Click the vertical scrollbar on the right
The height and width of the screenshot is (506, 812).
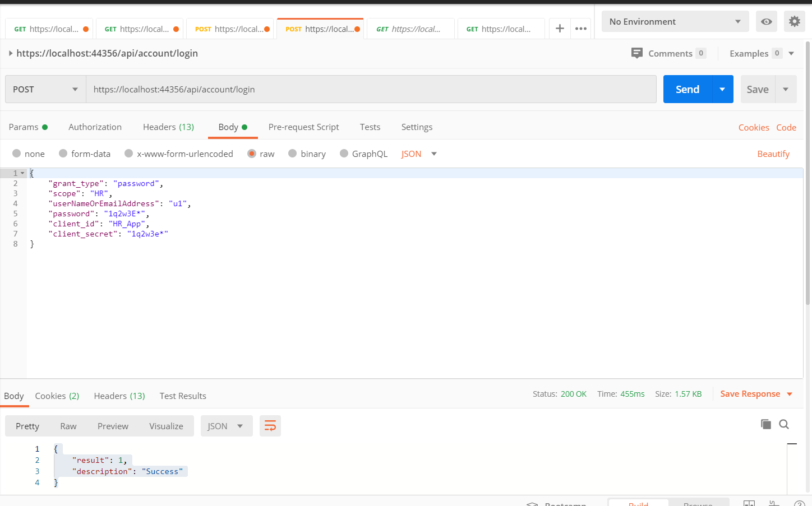tap(808, 168)
